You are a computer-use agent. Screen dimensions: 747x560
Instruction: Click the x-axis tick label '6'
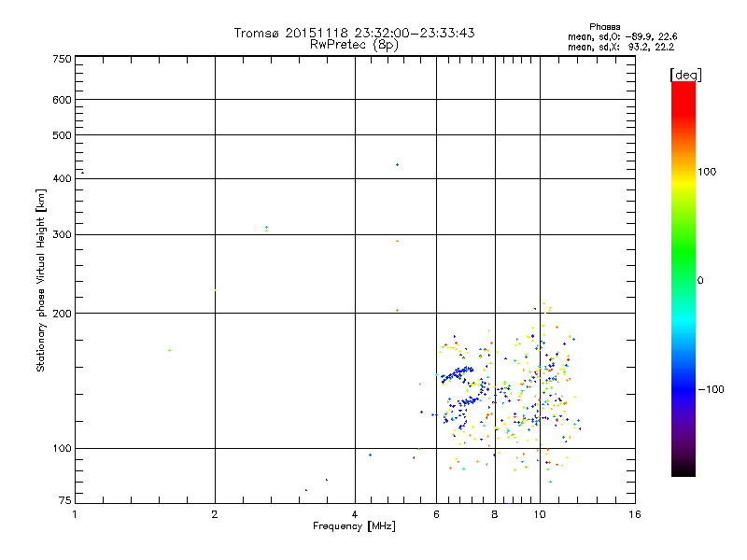(436, 514)
